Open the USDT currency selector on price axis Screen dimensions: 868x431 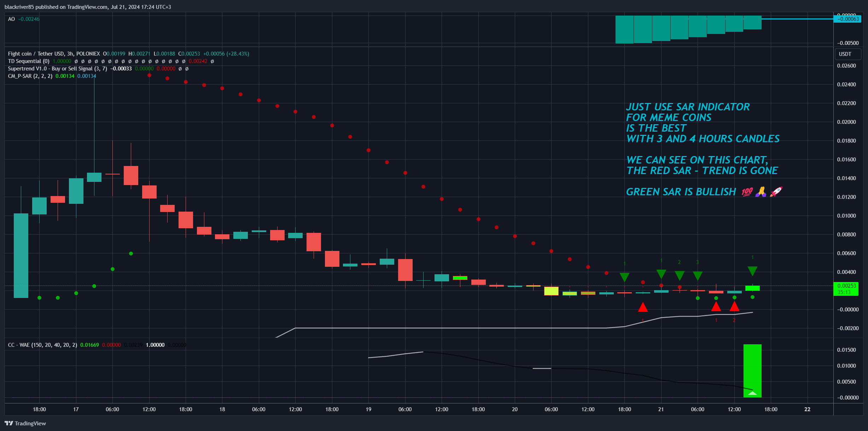848,54
